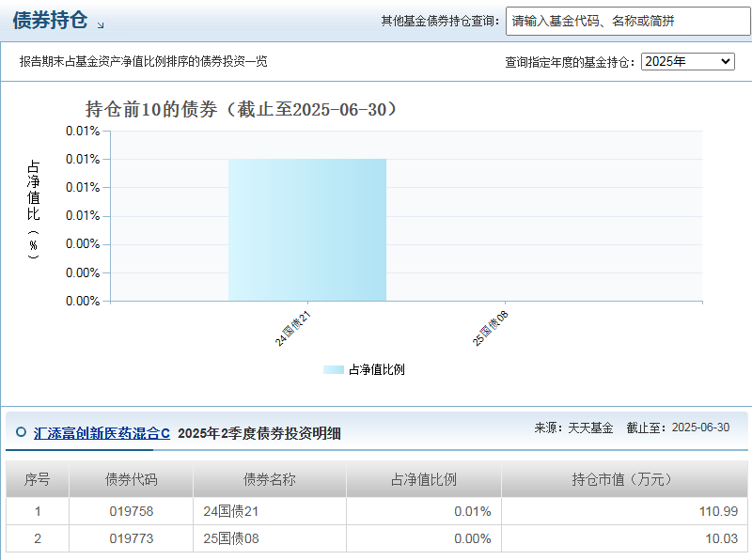This screenshot has height=560, width=752.
Task: Click the 债券持仓 section heading
Action: point(50,21)
